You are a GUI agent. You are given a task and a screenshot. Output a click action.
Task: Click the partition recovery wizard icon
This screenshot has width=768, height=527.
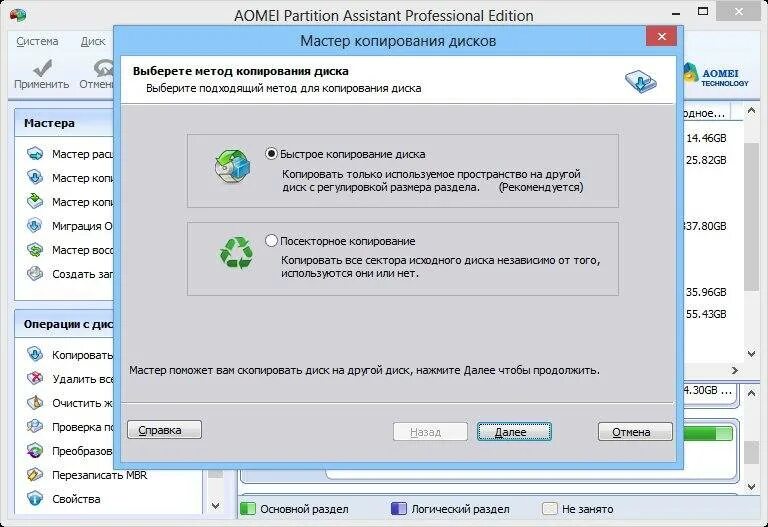click(35, 250)
